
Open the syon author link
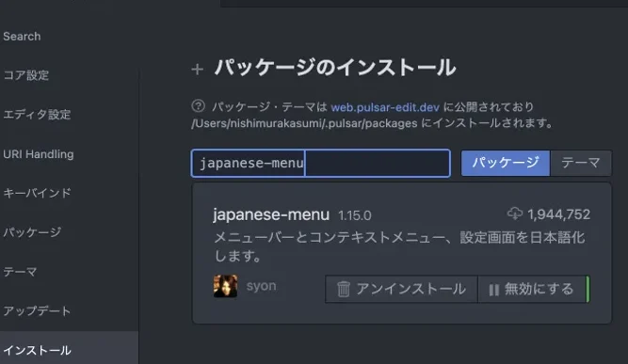(261, 286)
